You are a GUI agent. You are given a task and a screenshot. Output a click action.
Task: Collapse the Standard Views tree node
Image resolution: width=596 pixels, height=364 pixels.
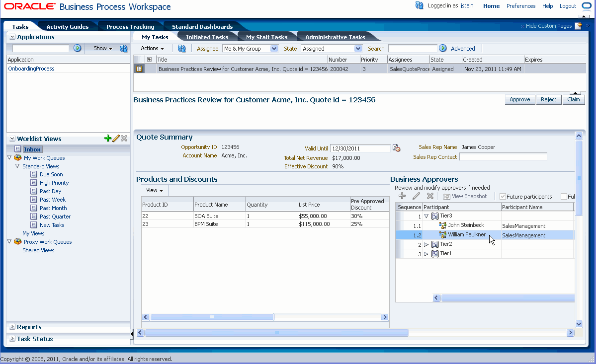(17, 166)
